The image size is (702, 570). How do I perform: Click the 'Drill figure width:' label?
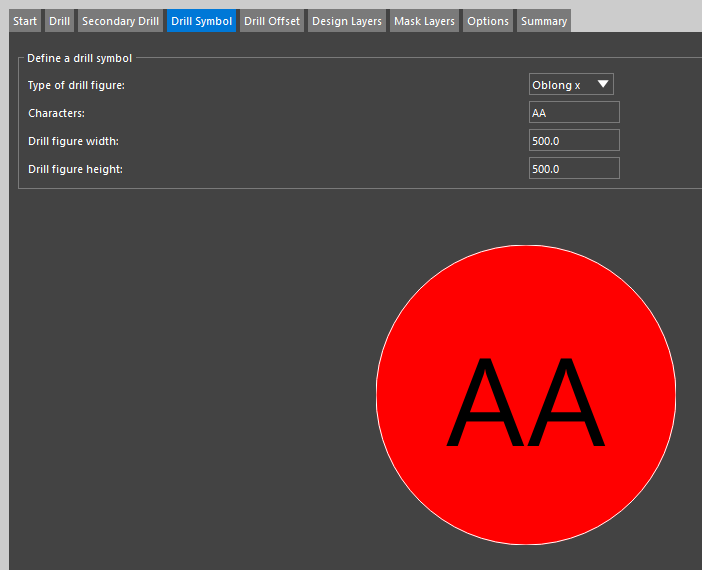pyautogui.click(x=73, y=141)
